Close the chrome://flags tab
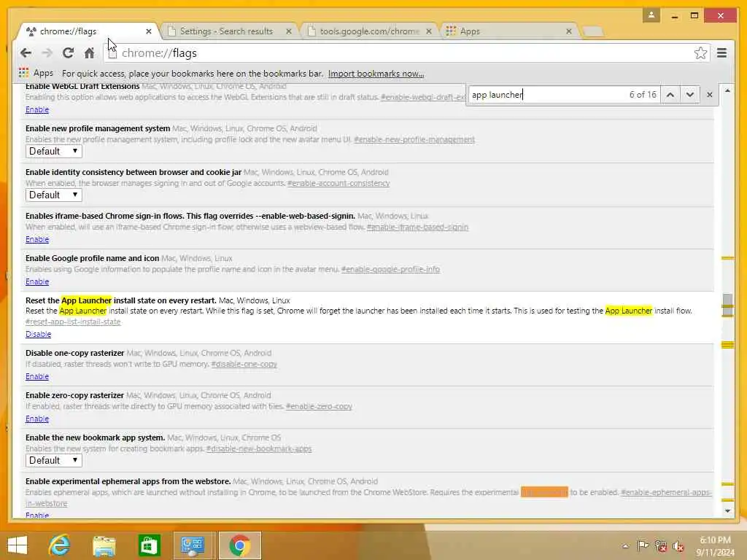 tap(149, 31)
